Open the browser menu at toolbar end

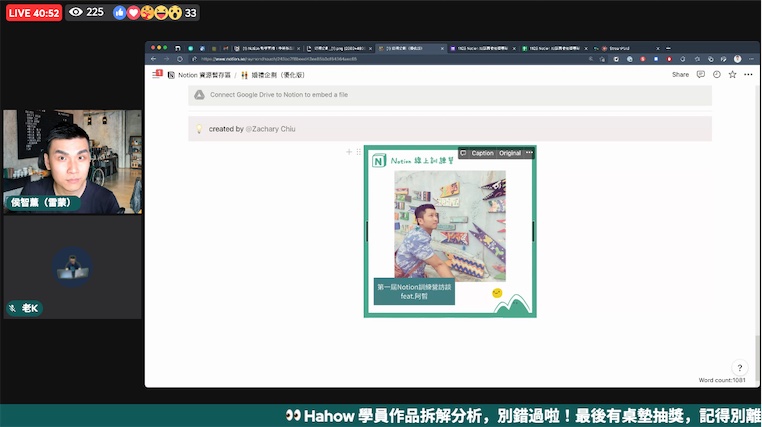(751, 59)
